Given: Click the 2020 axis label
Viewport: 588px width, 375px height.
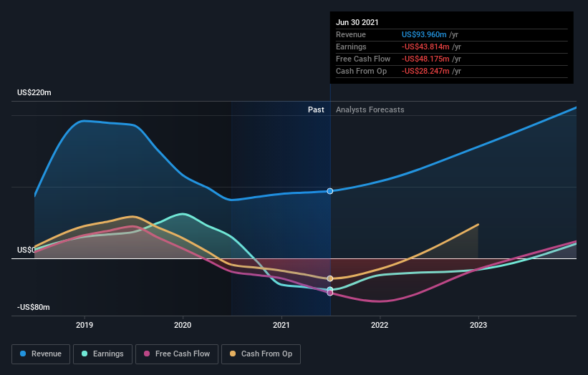Looking at the screenshot, I should 183,325.
